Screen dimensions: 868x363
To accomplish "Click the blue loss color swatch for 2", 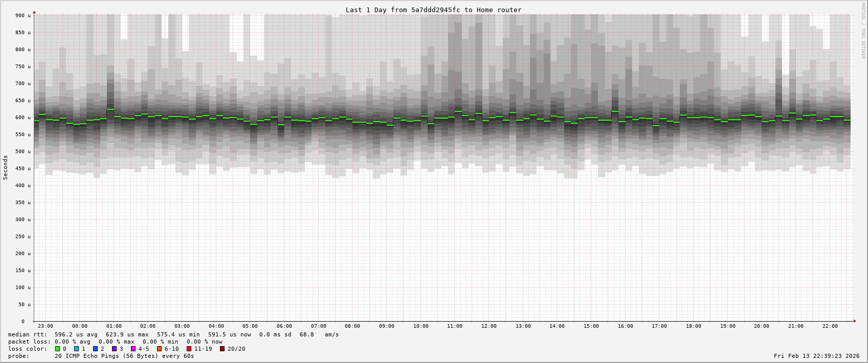I will click(96, 349).
